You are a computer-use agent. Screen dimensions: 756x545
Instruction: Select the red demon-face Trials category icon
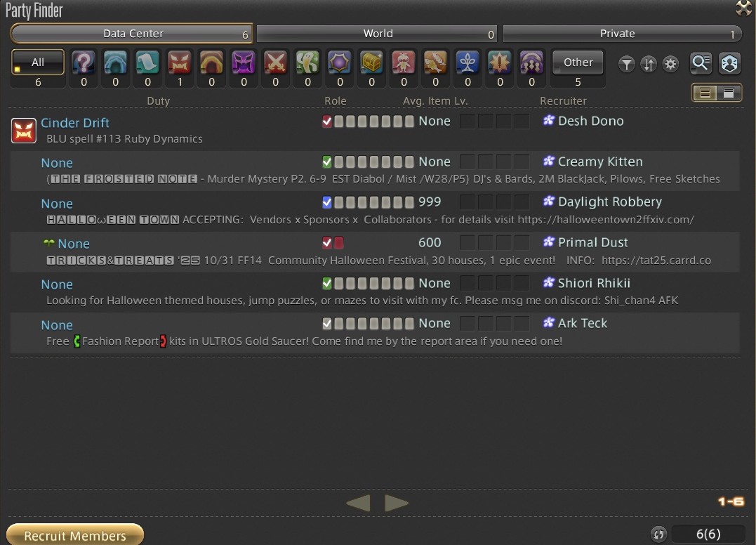(x=180, y=63)
